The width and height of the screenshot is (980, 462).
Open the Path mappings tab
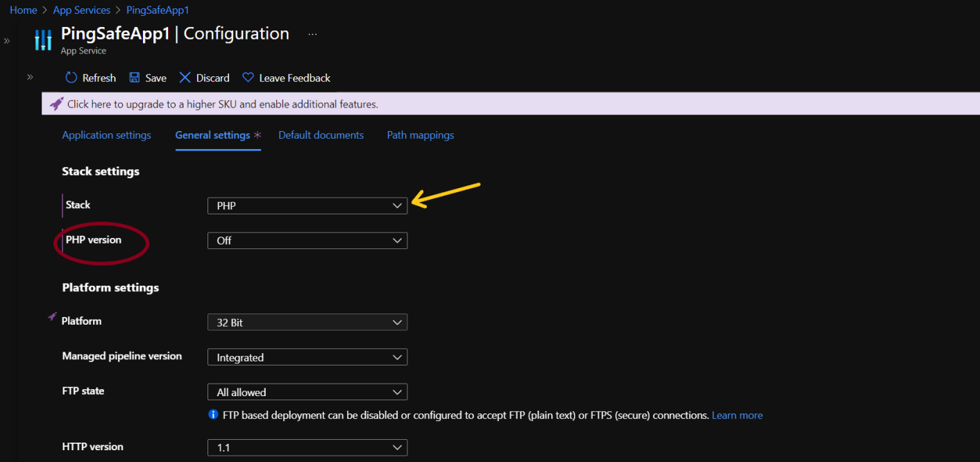420,135
